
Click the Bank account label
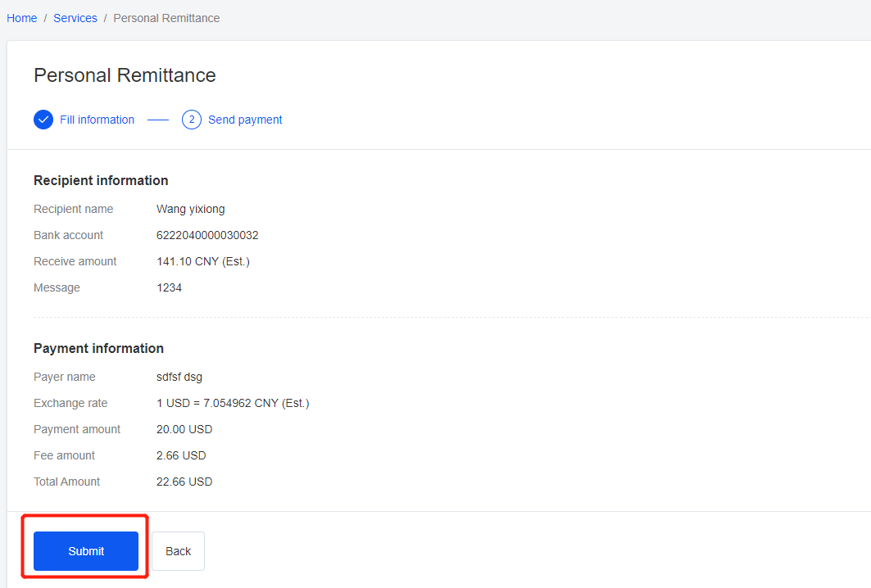pos(68,235)
